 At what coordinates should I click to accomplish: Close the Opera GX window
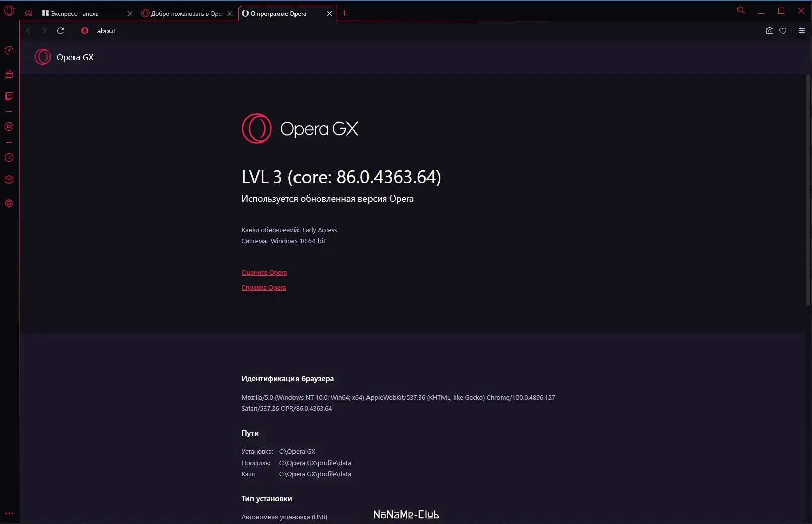point(801,11)
